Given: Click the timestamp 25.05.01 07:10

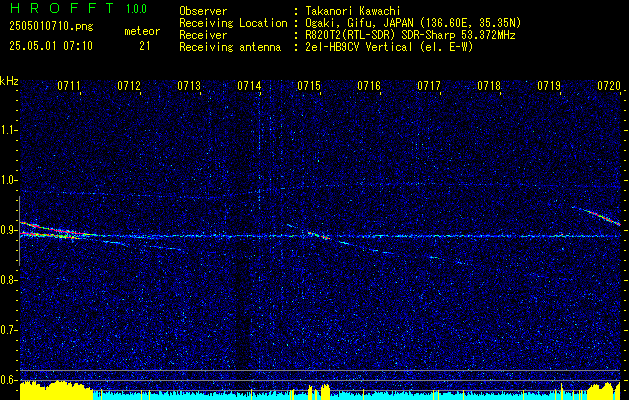Looking at the screenshot, I should pos(51,46).
